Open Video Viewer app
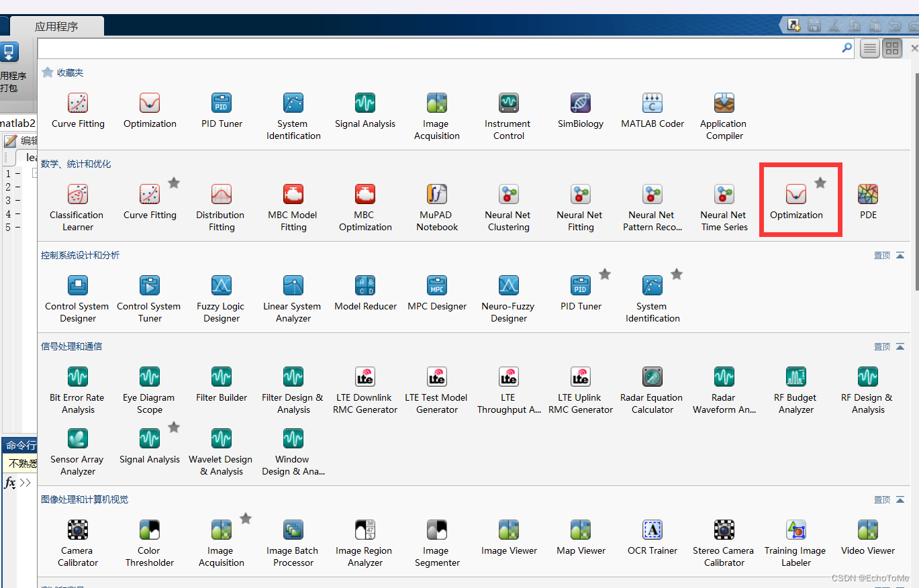This screenshot has height=588, width=919. 868,537
